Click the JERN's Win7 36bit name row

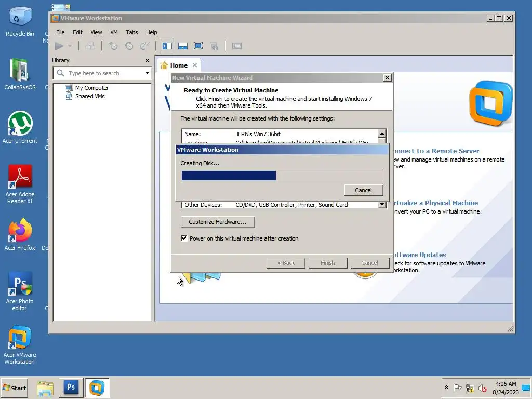tap(280, 134)
